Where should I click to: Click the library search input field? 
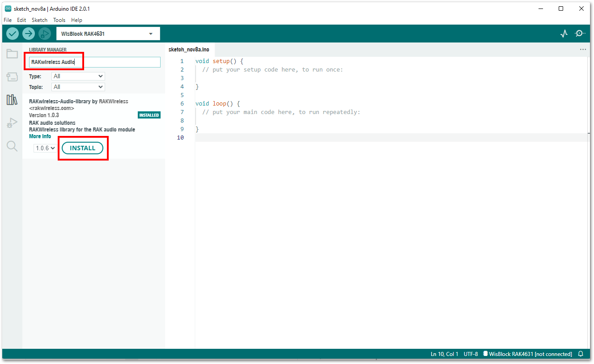(94, 62)
